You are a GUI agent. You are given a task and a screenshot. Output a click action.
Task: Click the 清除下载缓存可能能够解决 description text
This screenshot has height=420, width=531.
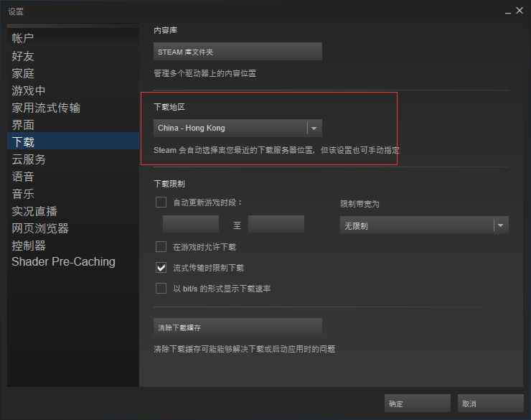(245, 349)
